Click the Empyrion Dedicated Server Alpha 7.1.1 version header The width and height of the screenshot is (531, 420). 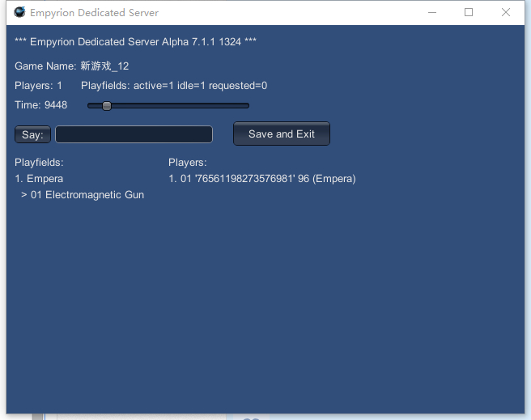(x=135, y=41)
